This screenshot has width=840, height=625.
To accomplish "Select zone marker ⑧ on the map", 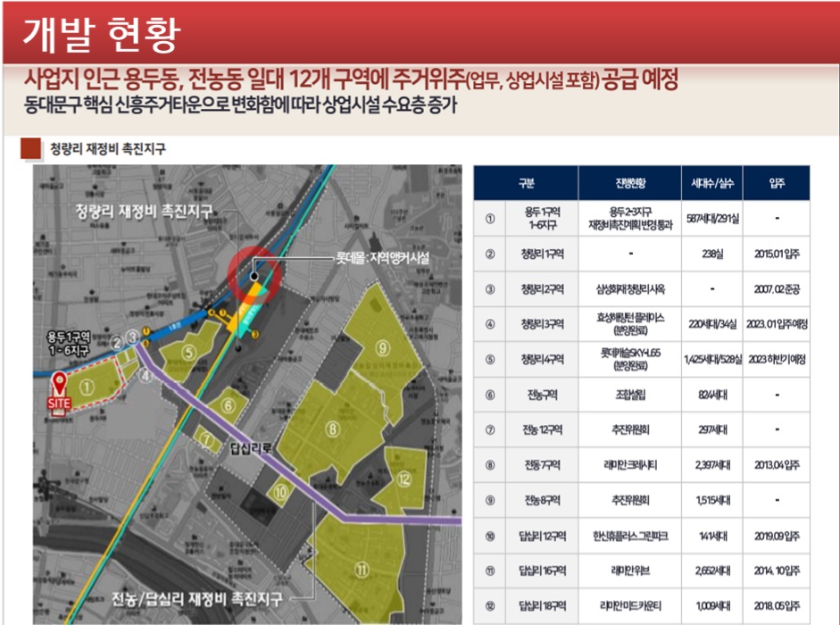I will click(x=333, y=429).
